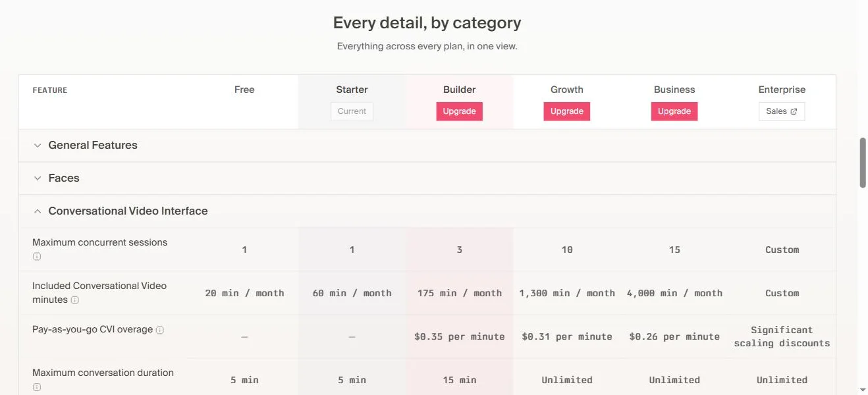Click the Growth plan's "Unlimited" duration cell
The height and width of the screenshot is (395, 868).
tap(567, 380)
